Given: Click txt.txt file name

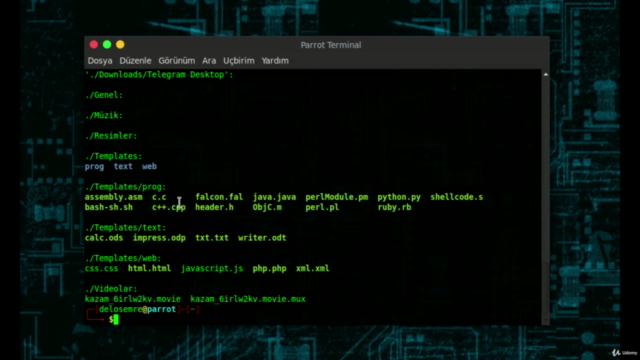Looking at the screenshot, I should [x=212, y=238].
